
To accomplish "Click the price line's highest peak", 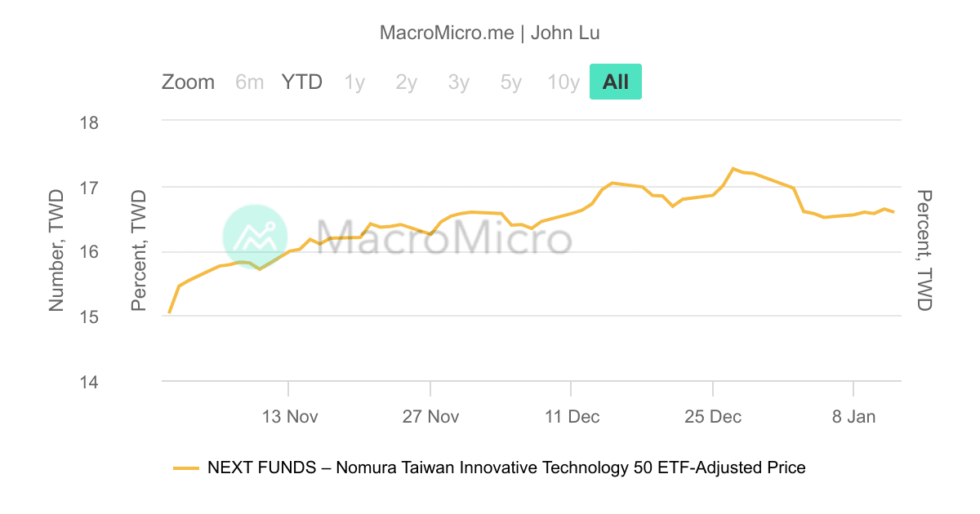I will tap(733, 168).
